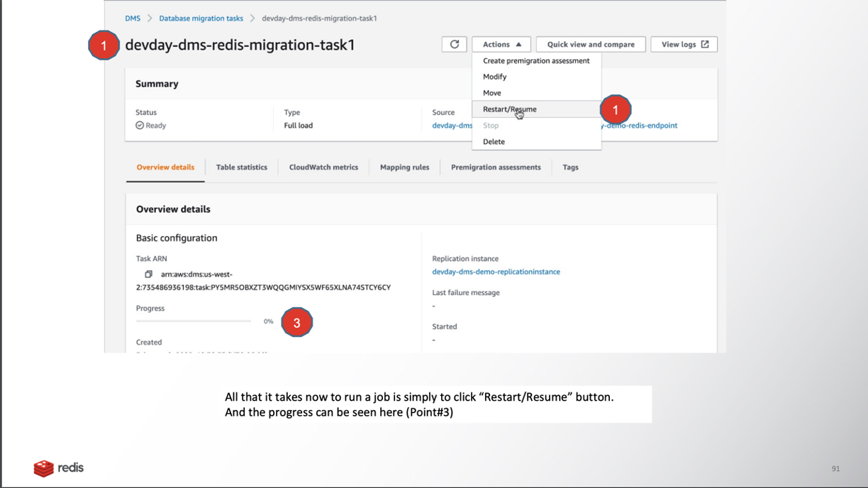The width and height of the screenshot is (868, 488).
Task: Select Restart/Resume menu entry
Action: pos(536,109)
